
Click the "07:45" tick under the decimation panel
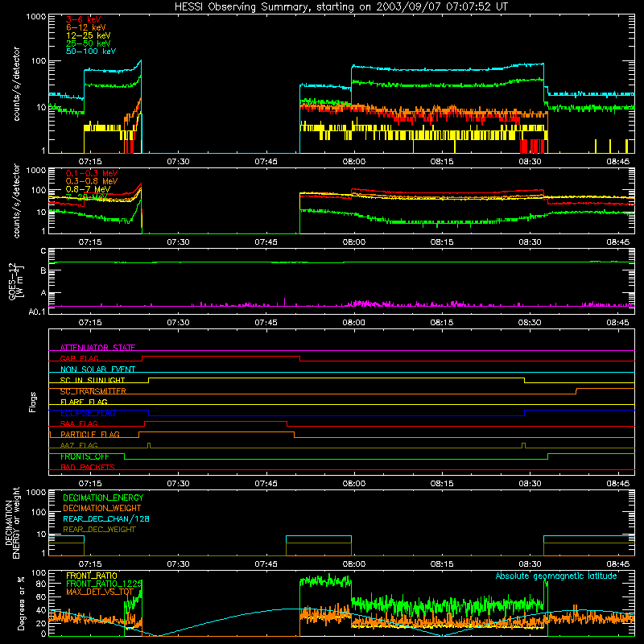coord(266,564)
